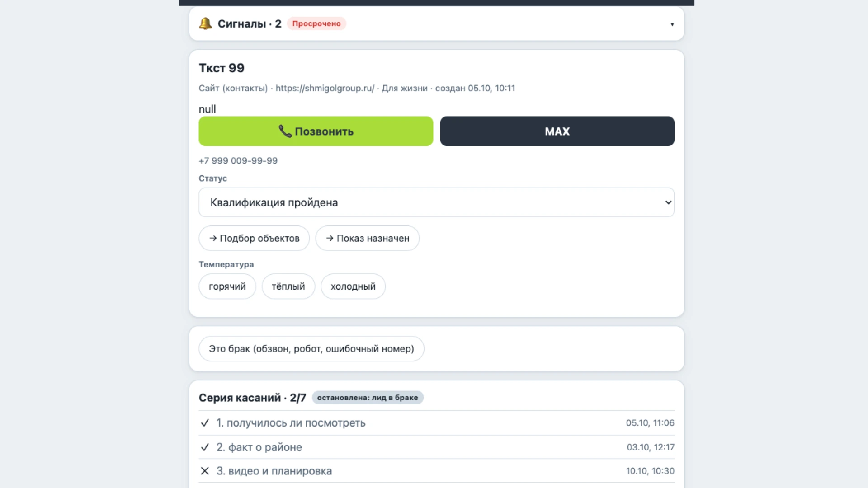Set temperature to тёплый
Viewport: 868px width, 488px height.
(288, 286)
